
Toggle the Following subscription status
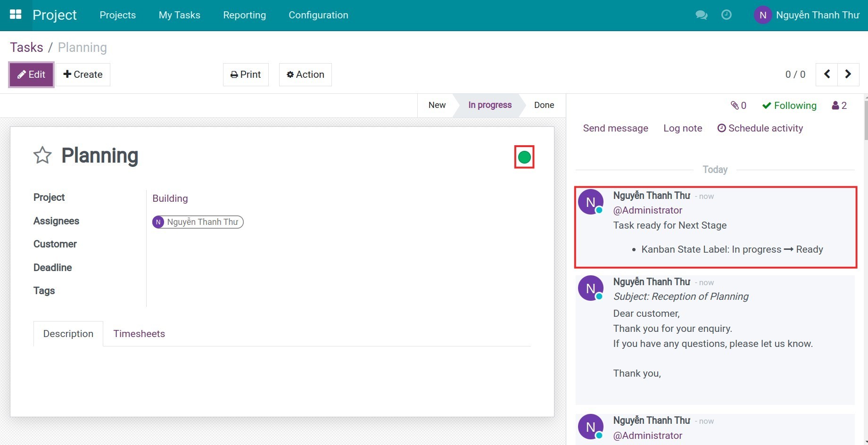point(789,106)
